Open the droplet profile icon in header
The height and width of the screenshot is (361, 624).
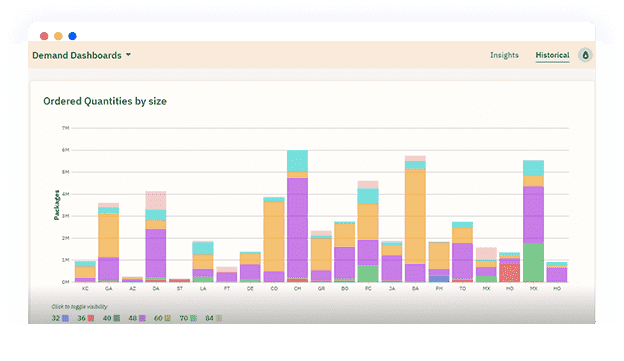point(585,55)
